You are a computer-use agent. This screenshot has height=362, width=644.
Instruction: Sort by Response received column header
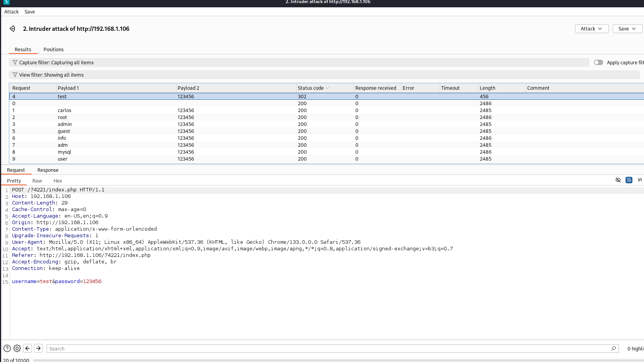377,88
